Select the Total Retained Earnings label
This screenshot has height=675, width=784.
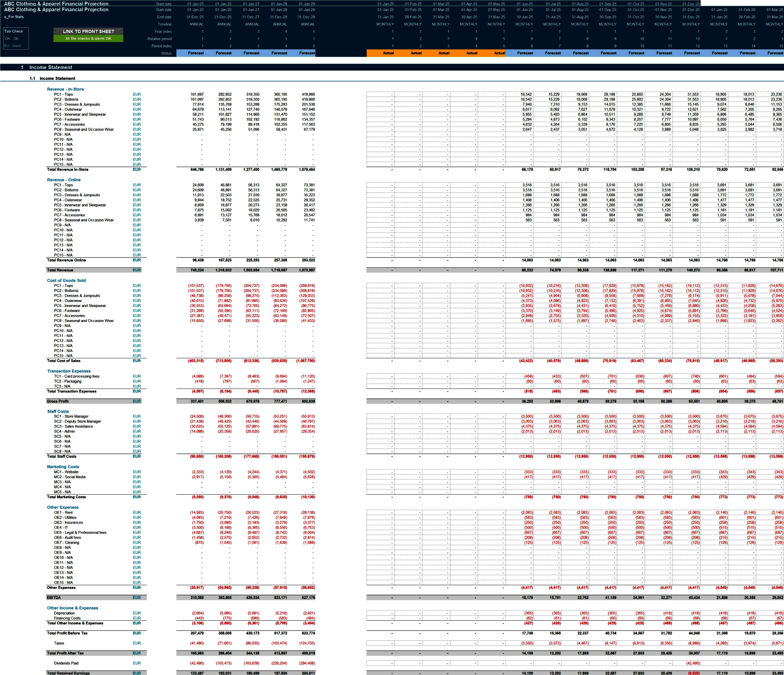point(68,673)
